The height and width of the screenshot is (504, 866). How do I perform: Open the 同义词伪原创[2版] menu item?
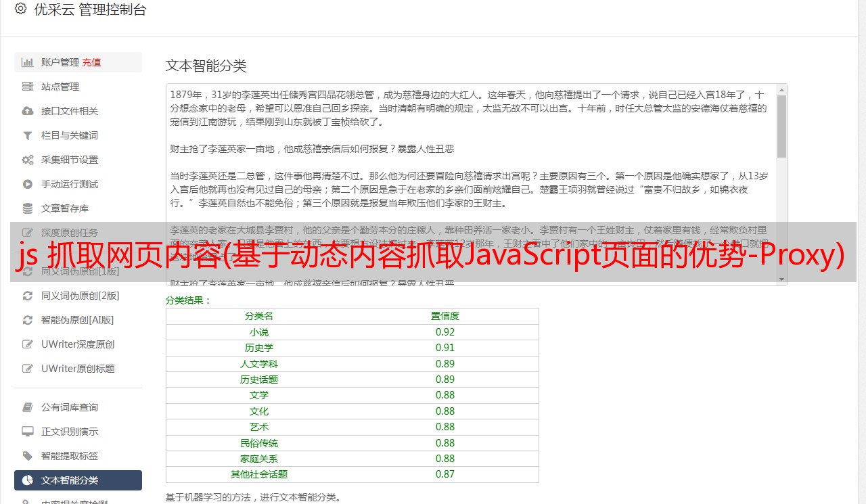coord(80,296)
